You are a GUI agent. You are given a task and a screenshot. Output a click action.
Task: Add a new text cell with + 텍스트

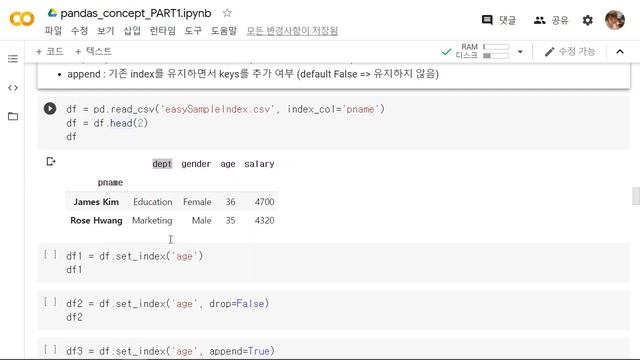93,51
